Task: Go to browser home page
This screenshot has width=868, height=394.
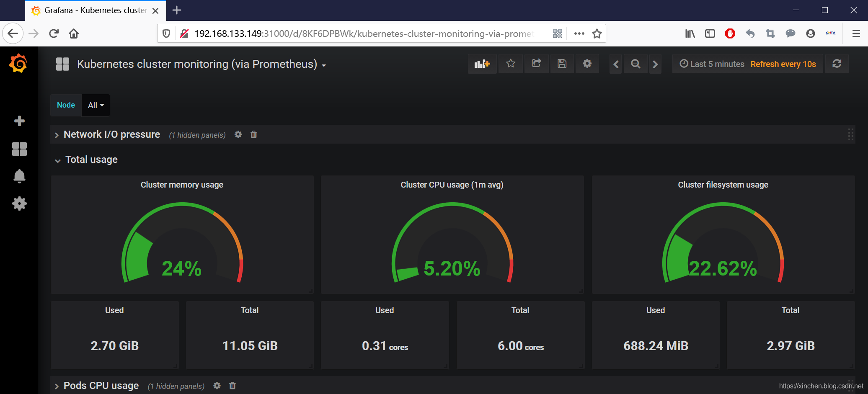Action: click(x=74, y=33)
